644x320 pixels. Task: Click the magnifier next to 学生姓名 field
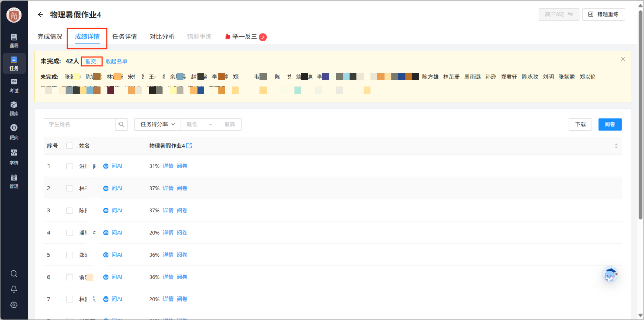(x=122, y=124)
